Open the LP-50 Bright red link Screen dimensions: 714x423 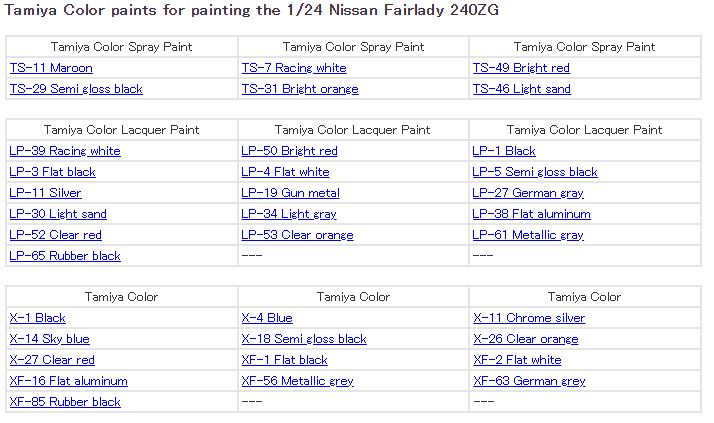pyautogui.click(x=289, y=151)
